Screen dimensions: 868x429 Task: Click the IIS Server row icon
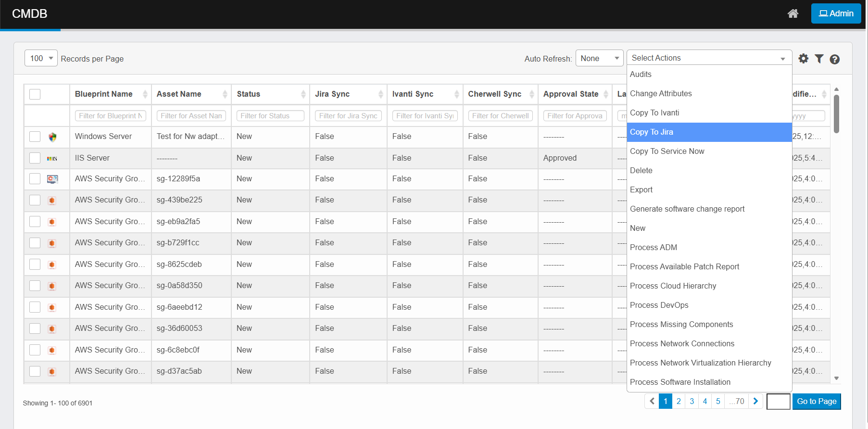[x=52, y=158]
